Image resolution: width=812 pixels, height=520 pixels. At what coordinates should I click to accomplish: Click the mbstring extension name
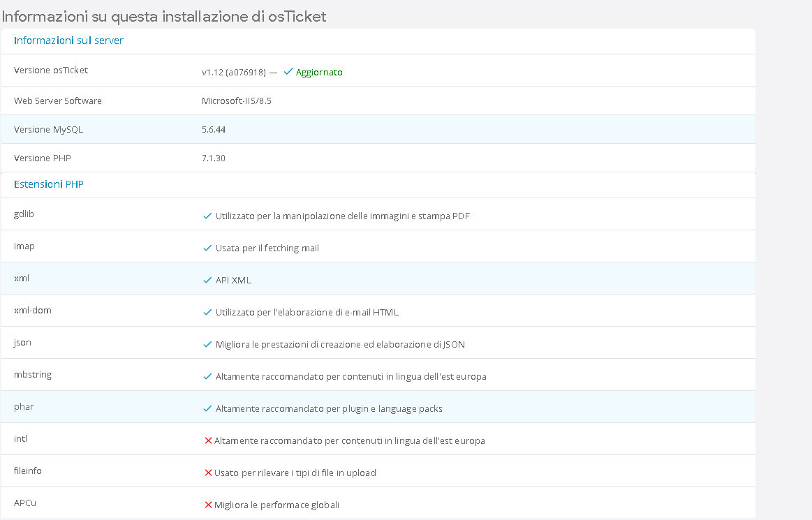(33, 374)
